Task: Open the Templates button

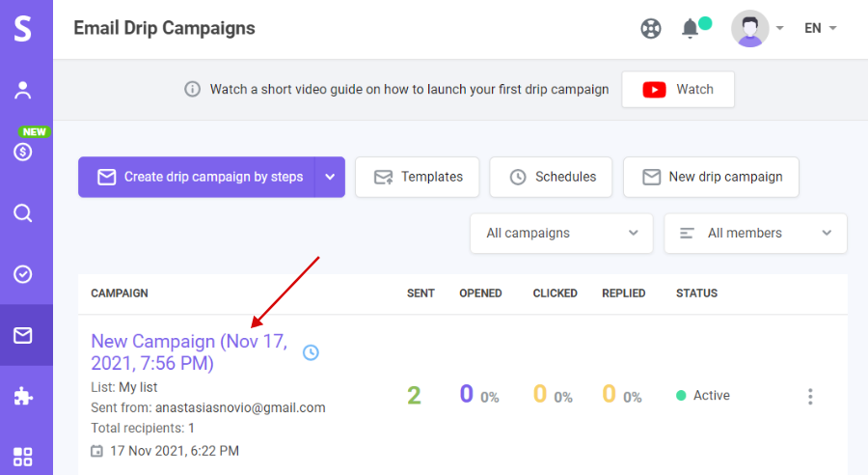Action: point(418,177)
